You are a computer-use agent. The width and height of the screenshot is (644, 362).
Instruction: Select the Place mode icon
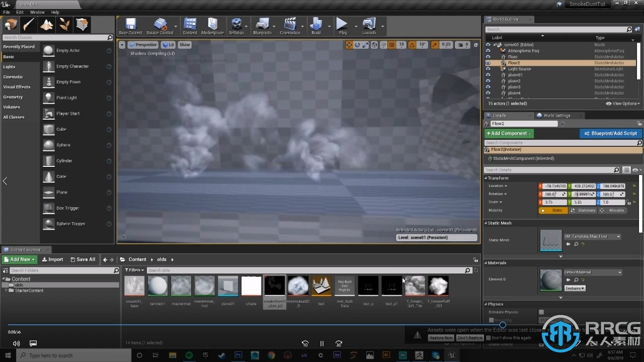click(x=11, y=24)
